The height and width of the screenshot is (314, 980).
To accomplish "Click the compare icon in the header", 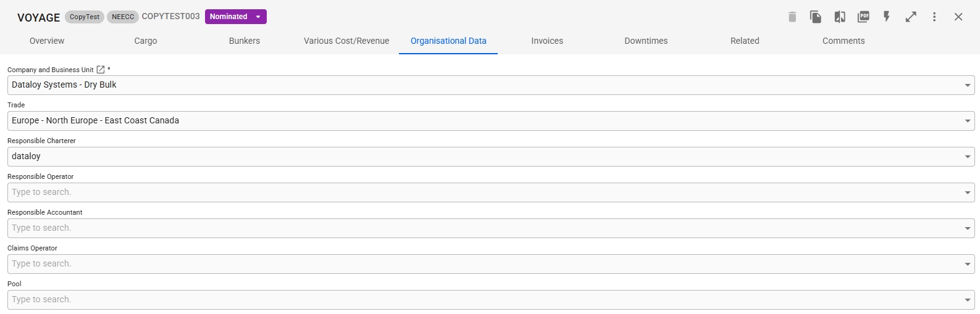I will tap(840, 17).
